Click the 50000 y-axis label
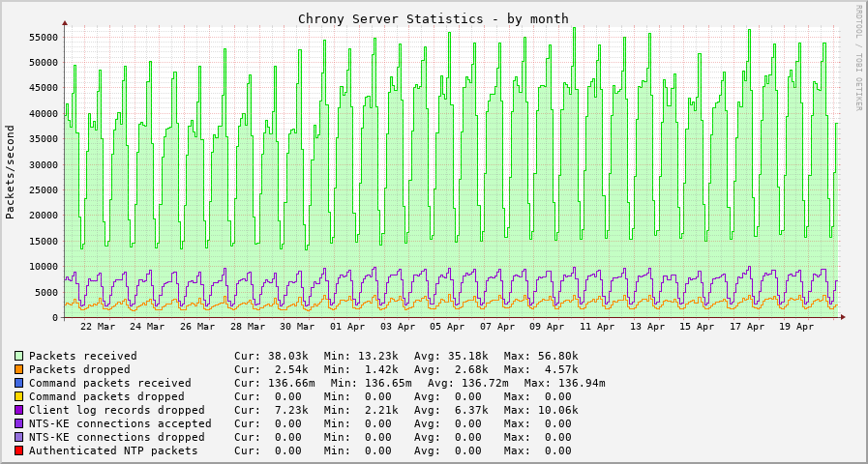The width and height of the screenshot is (868, 464). point(44,63)
